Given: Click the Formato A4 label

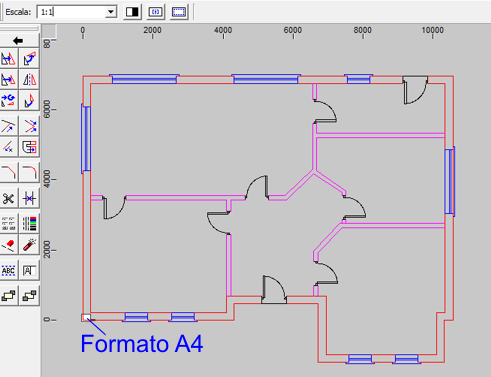Looking at the screenshot, I should 142,344.
